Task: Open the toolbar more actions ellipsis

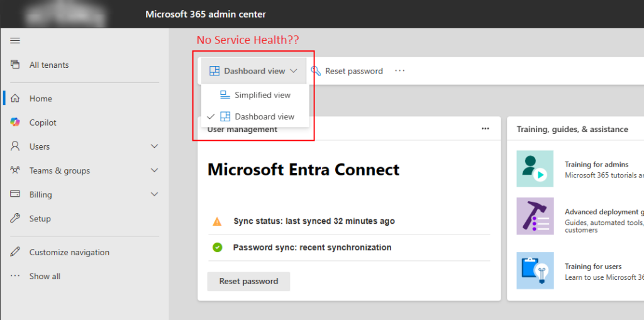Action: tap(400, 71)
